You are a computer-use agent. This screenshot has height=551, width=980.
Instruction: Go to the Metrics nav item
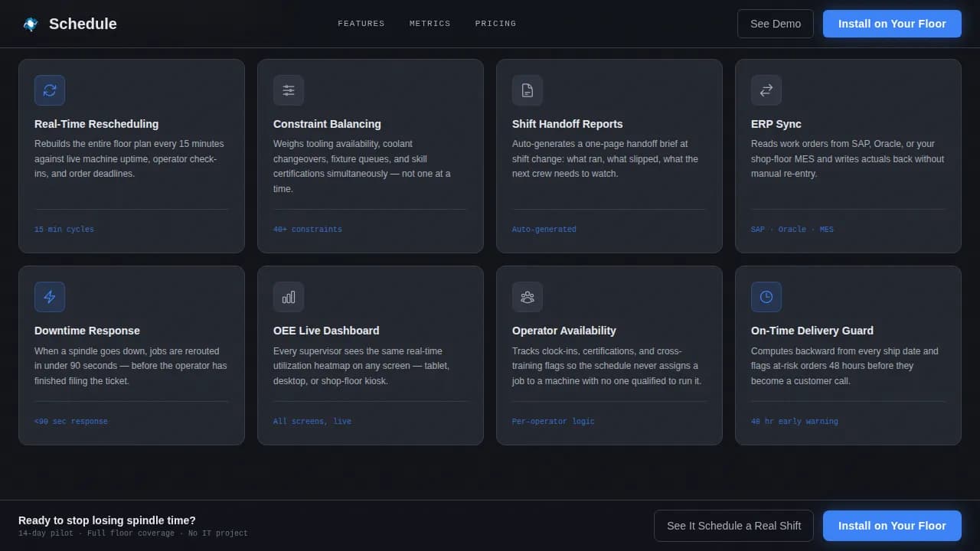point(430,24)
